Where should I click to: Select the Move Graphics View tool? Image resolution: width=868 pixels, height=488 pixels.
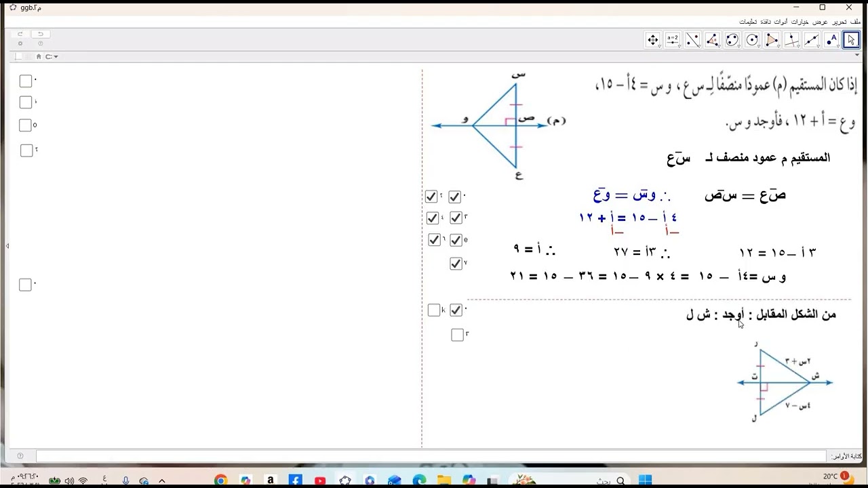(653, 40)
